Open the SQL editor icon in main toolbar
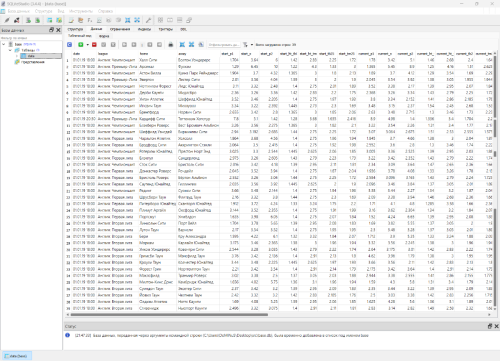This screenshot has height=361, width=500. [x=71, y=20]
